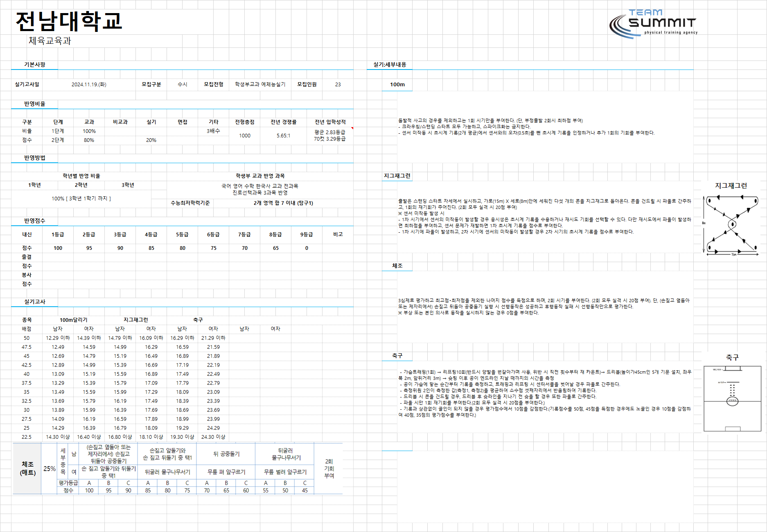Select the 5.65:1 competition ratio cell
The image size is (767, 532).
point(283,135)
